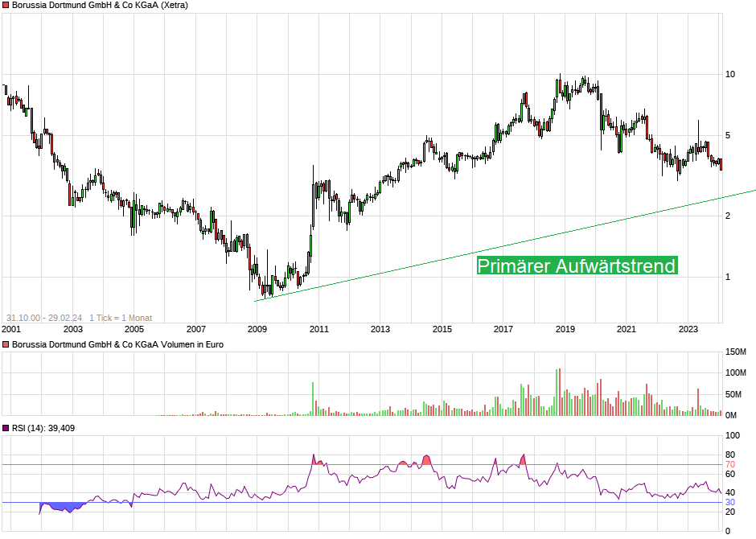This screenshot has height=539, width=756.
Task: Click the volume axis label 150M
Action: pos(736,352)
